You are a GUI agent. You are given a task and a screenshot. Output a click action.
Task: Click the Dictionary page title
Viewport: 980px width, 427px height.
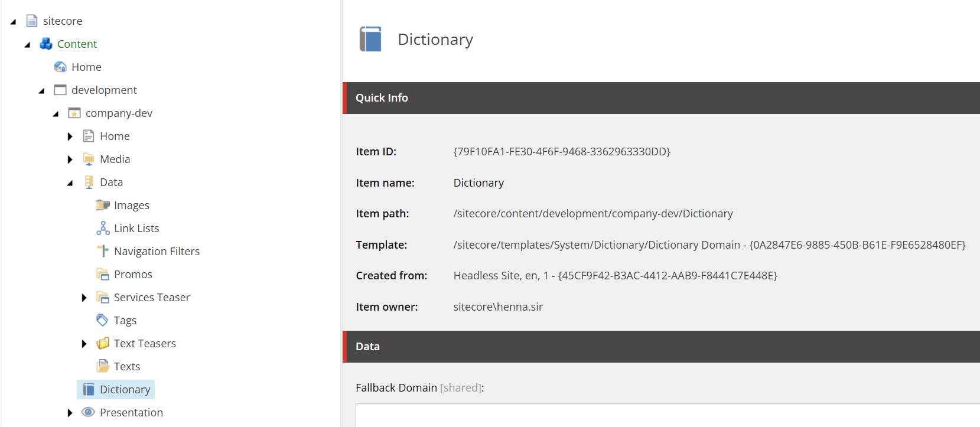(435, 40)
